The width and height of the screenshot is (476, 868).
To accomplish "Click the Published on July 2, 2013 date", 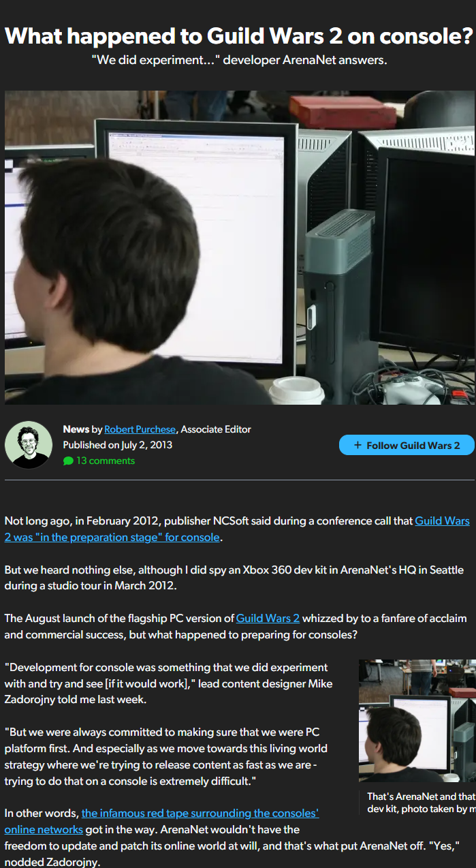I will click(117, 445).
